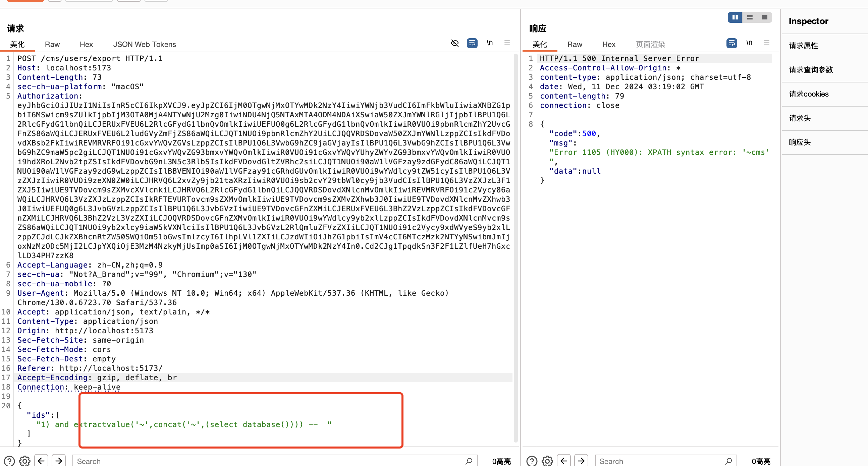Go to next match in response search

pyautogui.click(x=581, y=461)
